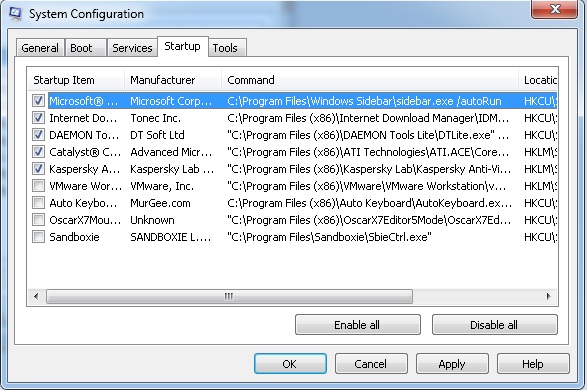Open Help for System Configuration
Screen dimensions: 587x390
point(533,363)
